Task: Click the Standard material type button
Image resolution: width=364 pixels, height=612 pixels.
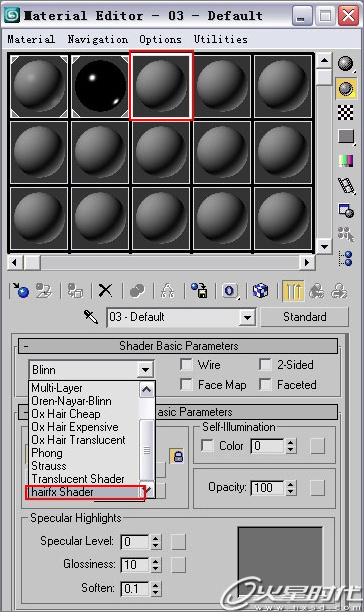Action: coord(304,317)
